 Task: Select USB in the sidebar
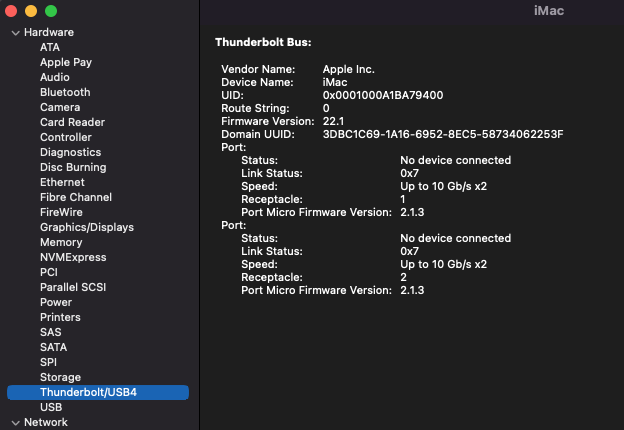tap(51, 407)
